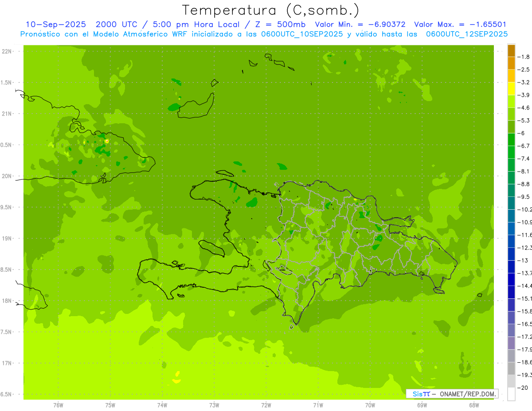Select the Valor Min. = -6.90372 text
532x411 pixels.
[360, 24]
